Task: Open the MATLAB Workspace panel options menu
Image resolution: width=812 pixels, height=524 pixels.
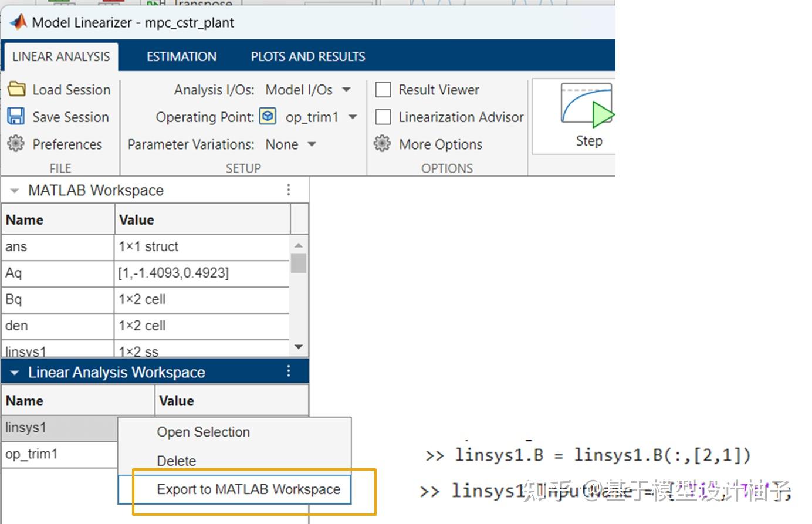Action: click(x=288, y=189)
